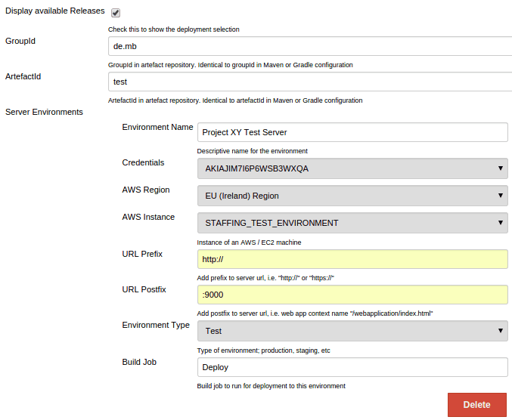Expand the AWS Region dropdown

click(352, 196)
